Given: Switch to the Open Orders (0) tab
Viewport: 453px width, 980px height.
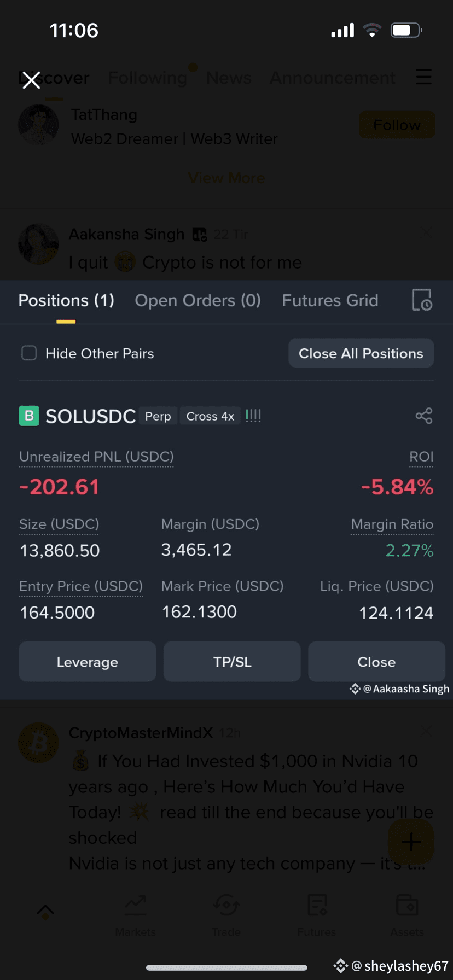Looking at the screenshot, I should (x=198, y=300).
